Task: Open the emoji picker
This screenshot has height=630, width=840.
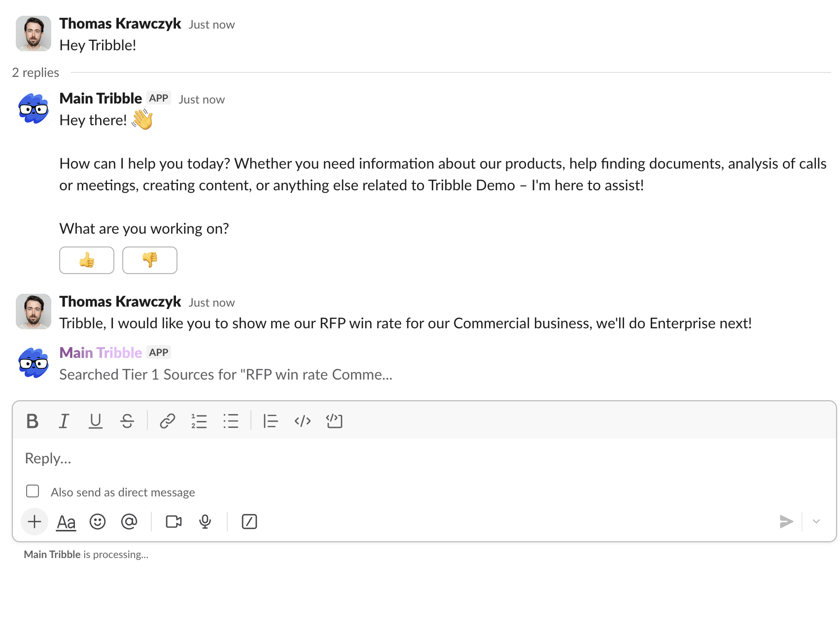Action: (x=98, y=522)
